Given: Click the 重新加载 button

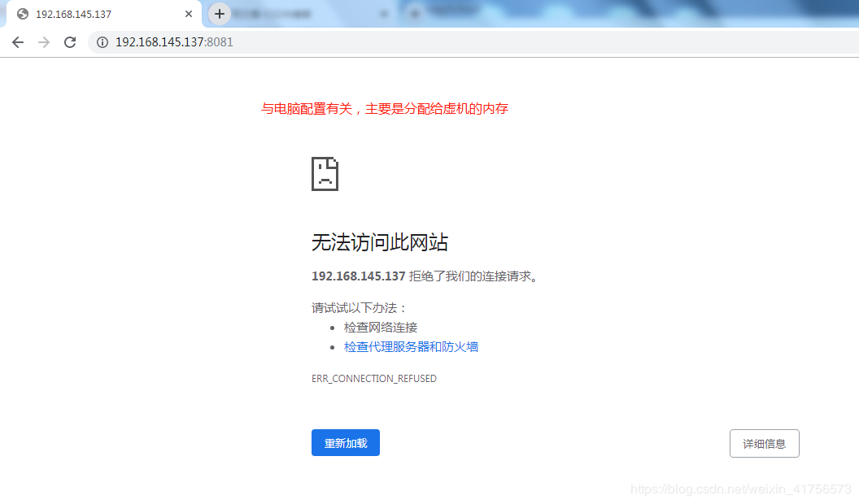Looking at the screenshot, I should tap(345, 442).
